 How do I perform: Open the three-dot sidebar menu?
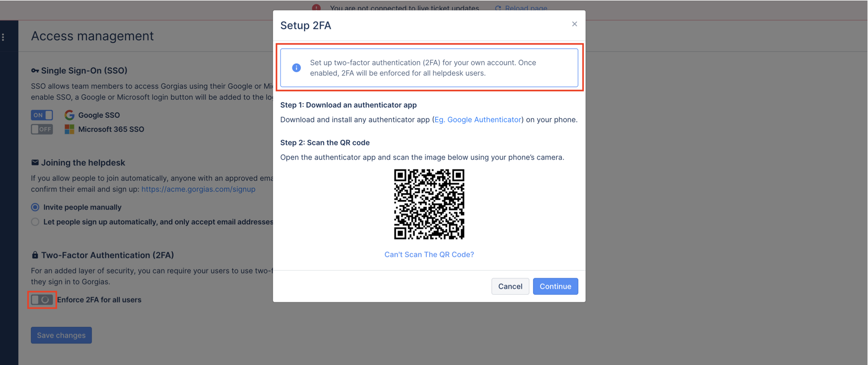pos(3,37)
